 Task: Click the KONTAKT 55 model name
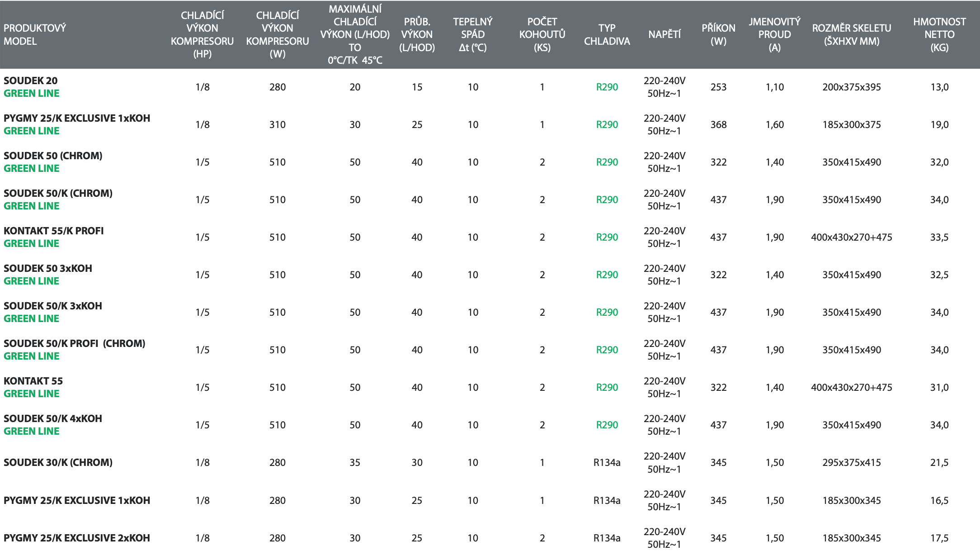pyautogui.click(x=33, y=381)
